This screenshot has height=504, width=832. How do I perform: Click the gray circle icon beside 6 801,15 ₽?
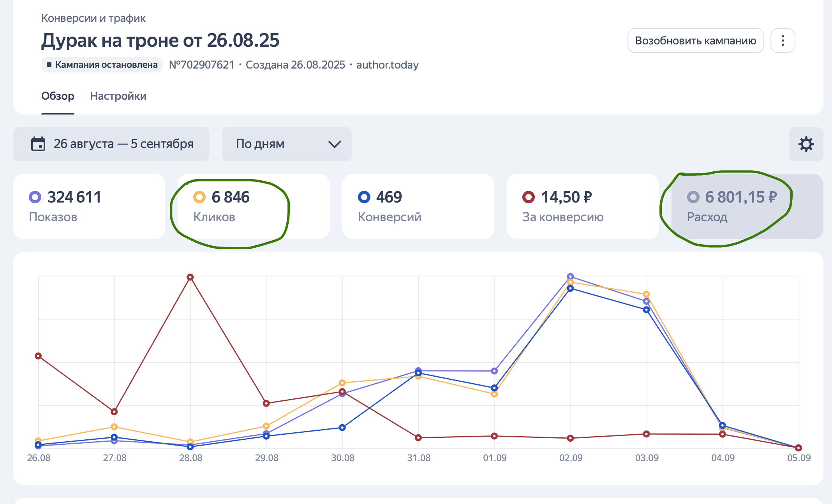(x=693, y=197)
